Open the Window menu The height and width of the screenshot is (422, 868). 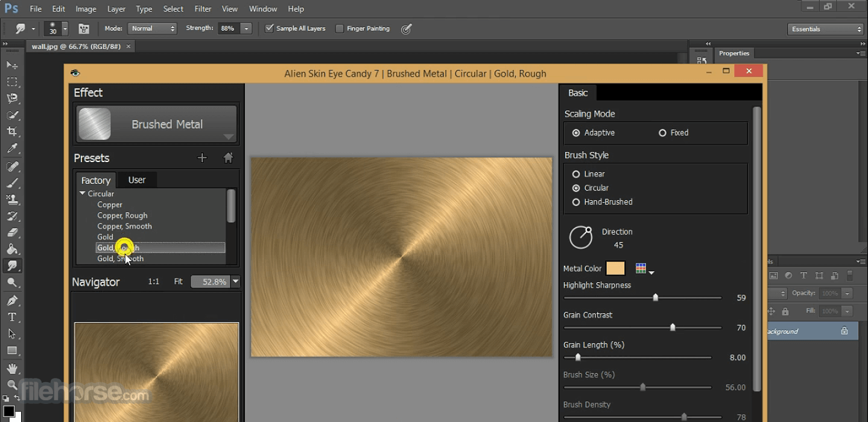pyautogui.click(x=263, y=9)
